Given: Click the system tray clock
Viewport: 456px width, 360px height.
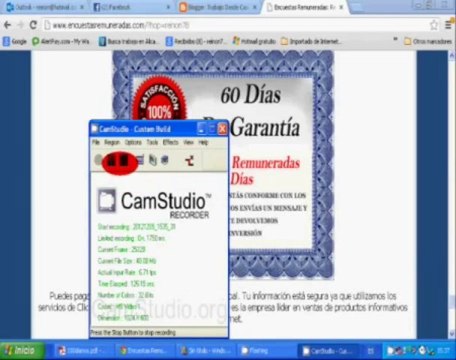Looking at the screenshot, I should click(x=443, y=351).
